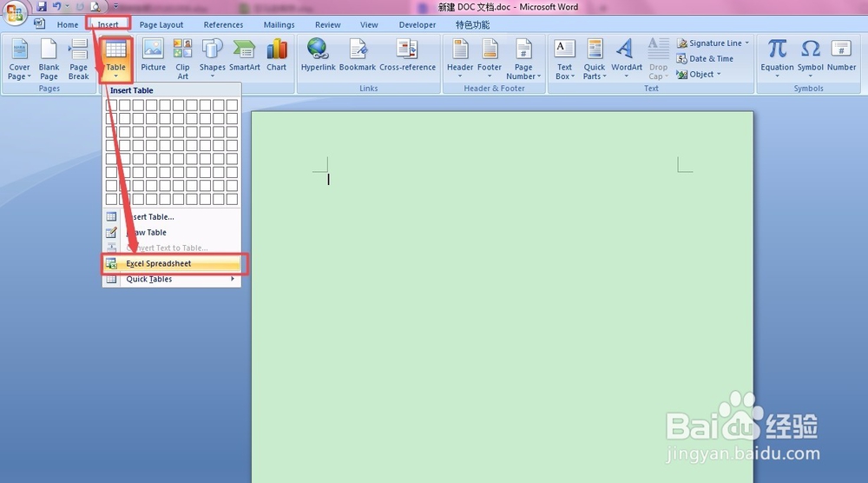Screen dimensions: 868x483
Task: Open the Developer tab
Action: coord(418,25)
